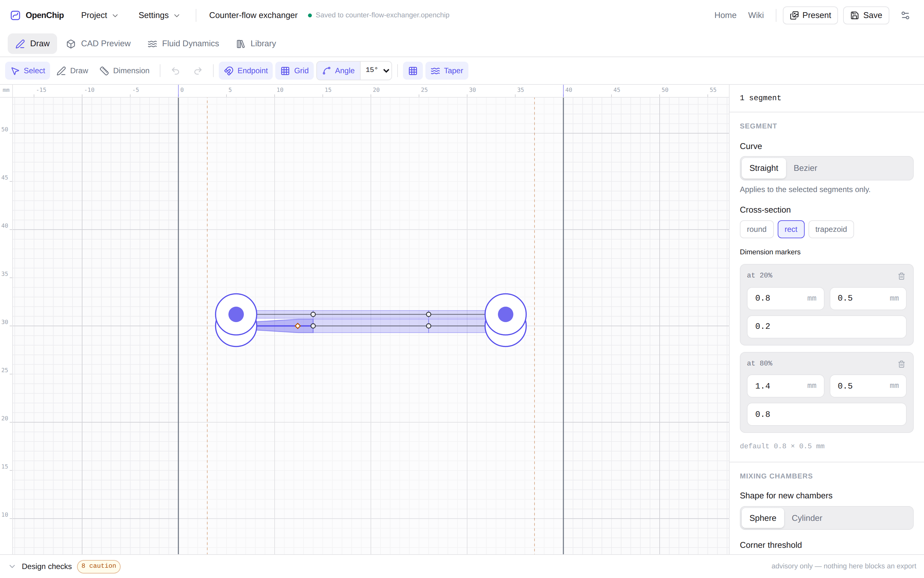This screenshot has width=924, height=578.
Task: Click the Present button
Action: pyautogui.click(x=810, y=15)
